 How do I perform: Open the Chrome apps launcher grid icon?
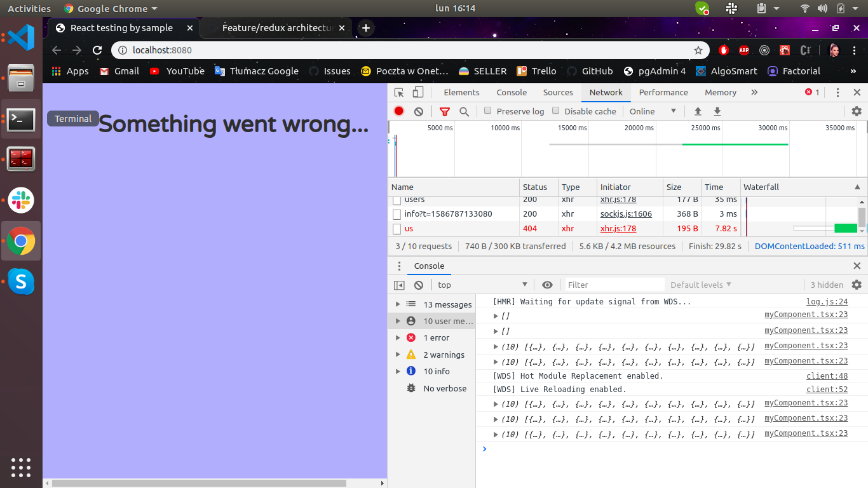point(55,71)
